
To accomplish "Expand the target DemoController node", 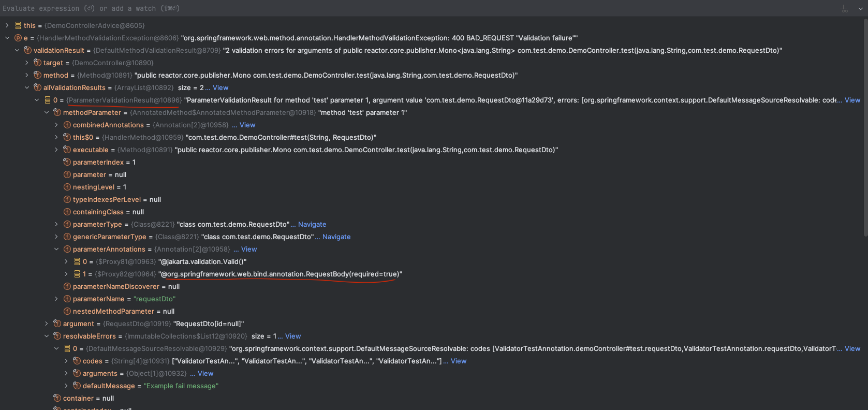I will [27, 63].
